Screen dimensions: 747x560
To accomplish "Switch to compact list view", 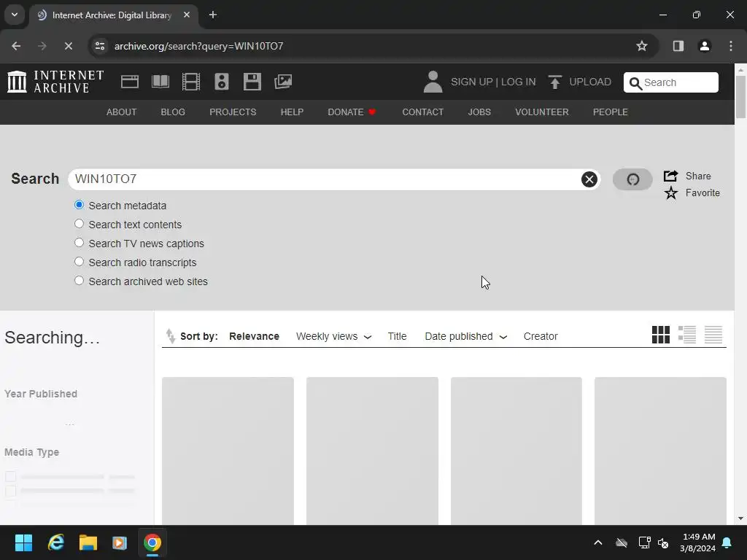I will tap(713, 335).
